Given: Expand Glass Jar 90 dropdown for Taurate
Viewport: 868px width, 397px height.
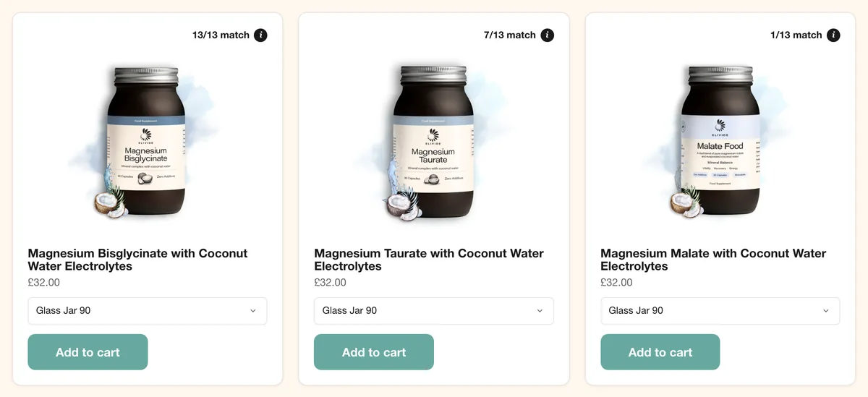Looking at the screenshot, I should click(434, 311).
